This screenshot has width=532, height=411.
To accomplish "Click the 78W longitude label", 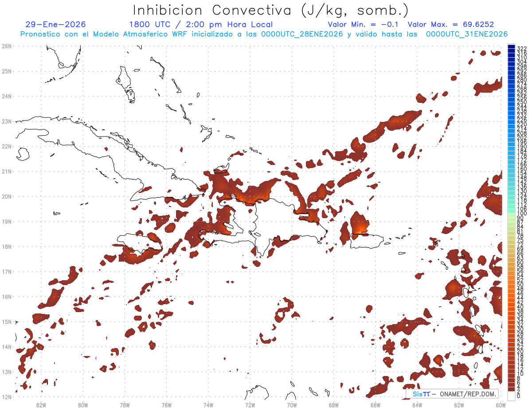I will coord(125,405).
